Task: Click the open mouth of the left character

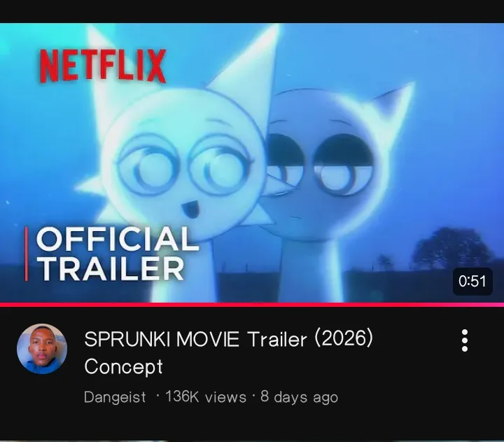Action: coord(190,209)
